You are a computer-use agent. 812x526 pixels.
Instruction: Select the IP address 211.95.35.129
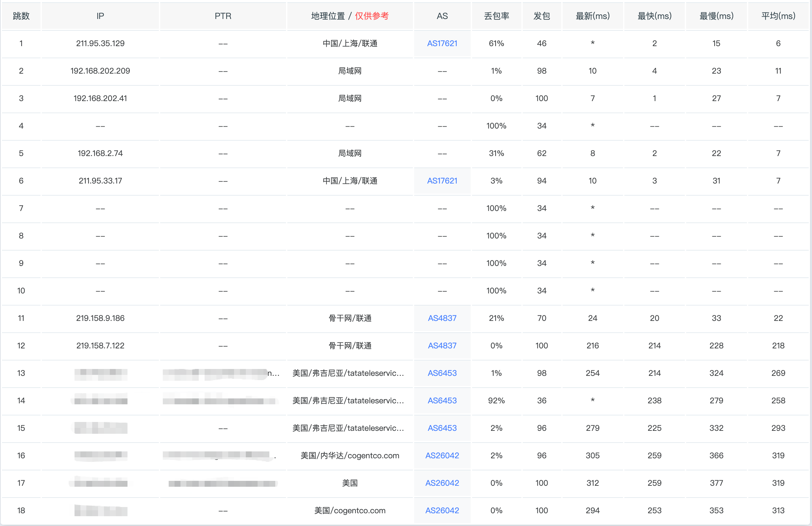coord(100,44)
